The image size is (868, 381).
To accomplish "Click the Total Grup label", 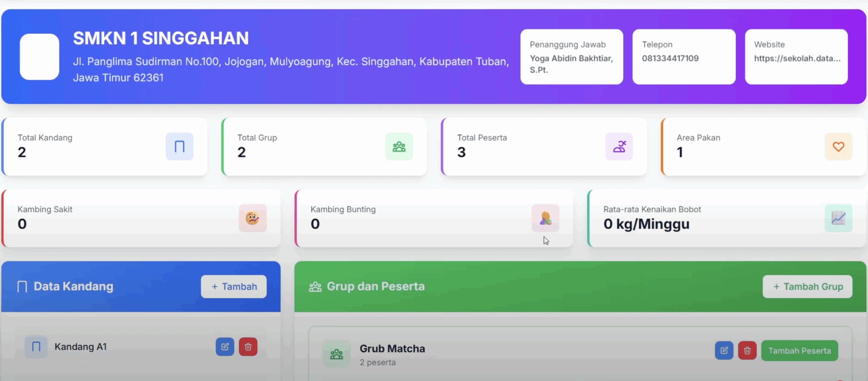I will [257, 137].
